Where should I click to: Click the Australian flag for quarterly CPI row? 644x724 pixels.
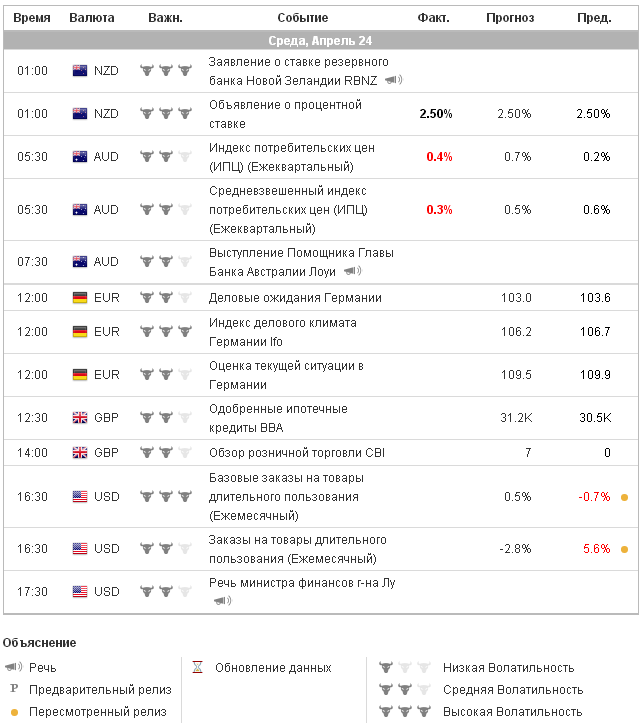(81, 157)
